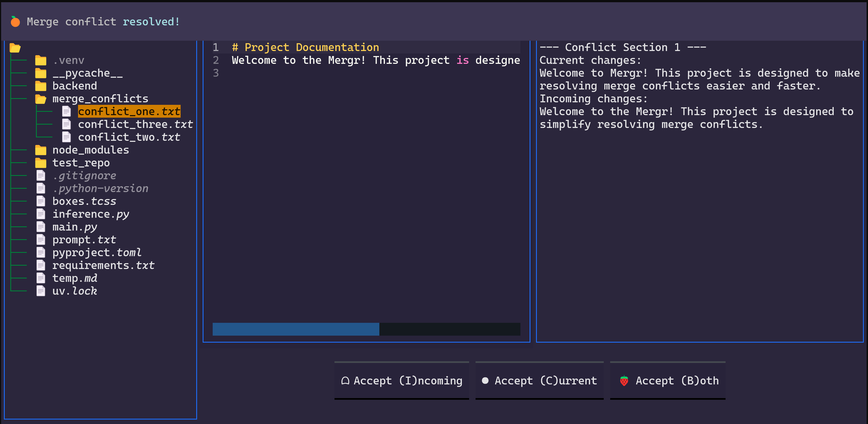Viewport: 868px width, 424px height.
Task: Open conflict_two.txt in the tree
Action: click(129, 137)
